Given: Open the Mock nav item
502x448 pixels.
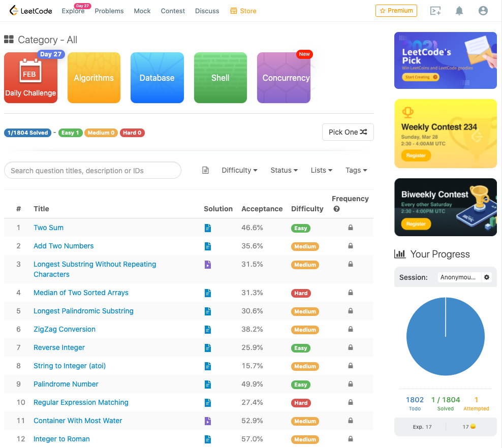Looking at the screenshot, I should click(142, 11).
